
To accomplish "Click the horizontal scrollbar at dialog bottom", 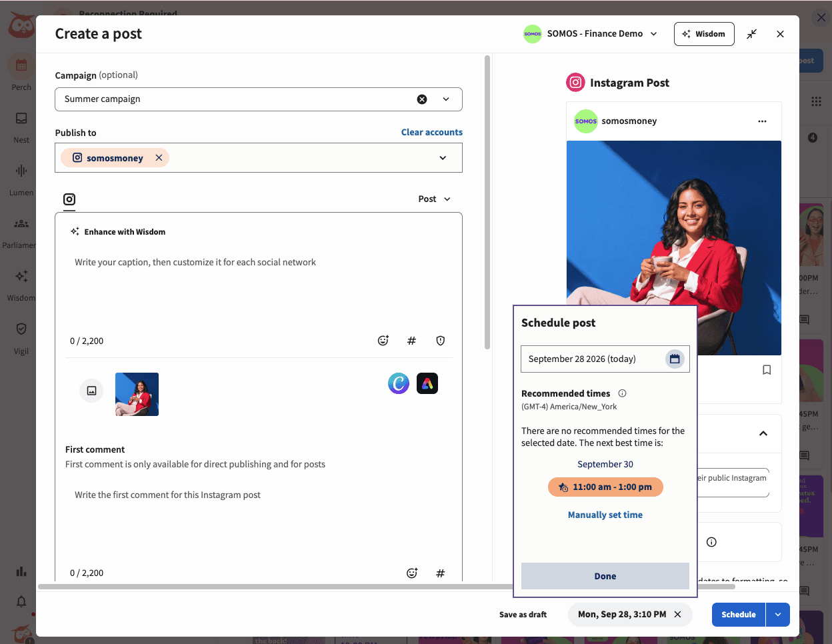I will (387, 587).
